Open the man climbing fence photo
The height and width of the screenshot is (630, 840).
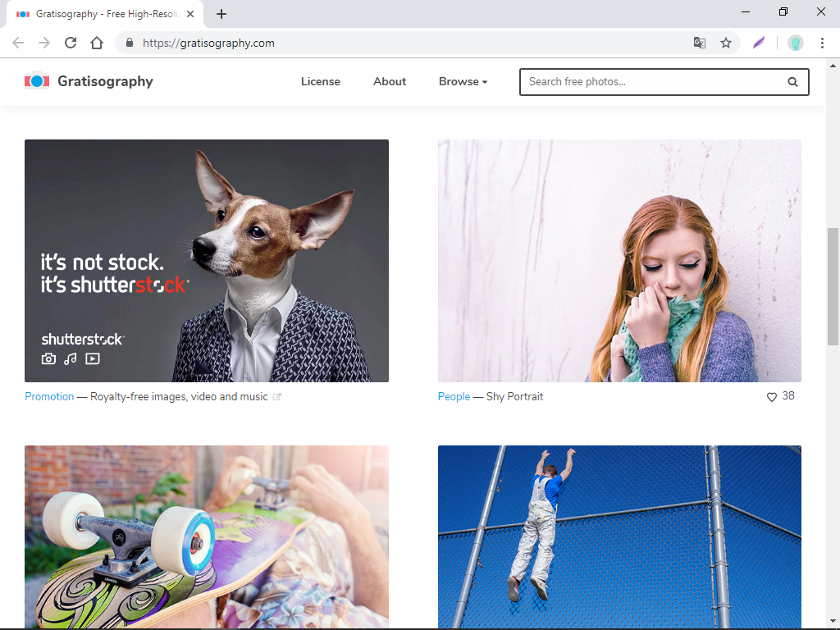pos(619,536)
